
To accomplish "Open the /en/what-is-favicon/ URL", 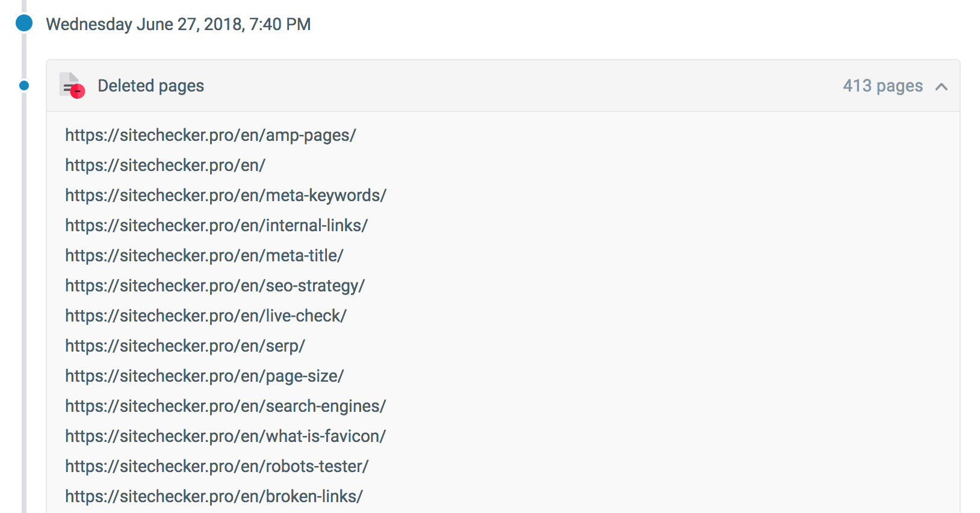I will pos(226,437).
